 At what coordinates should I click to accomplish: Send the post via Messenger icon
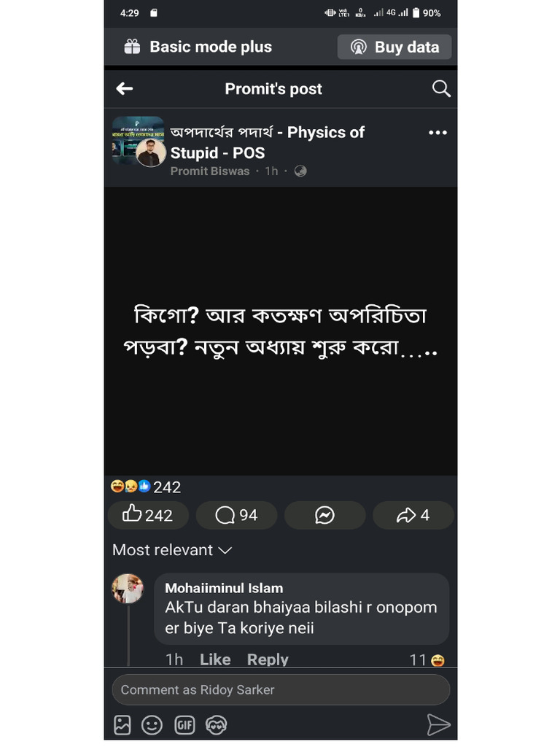point(324,516)
